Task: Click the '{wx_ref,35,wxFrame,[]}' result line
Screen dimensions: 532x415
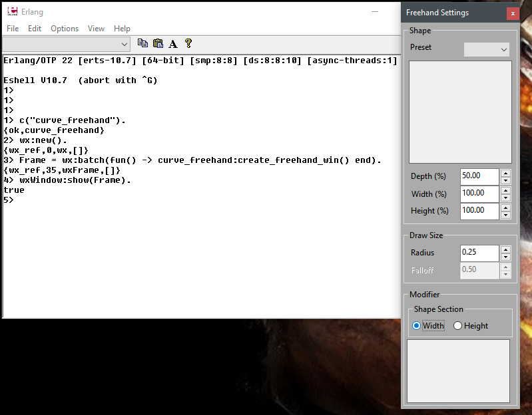Action: click(62, 170)
